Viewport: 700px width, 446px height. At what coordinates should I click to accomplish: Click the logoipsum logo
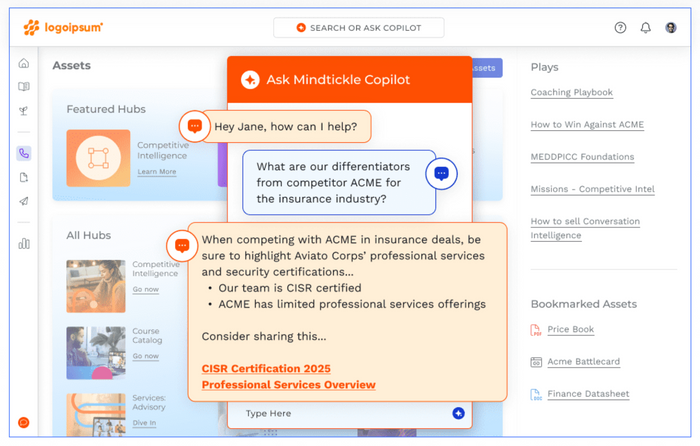[x=63, y=28]
